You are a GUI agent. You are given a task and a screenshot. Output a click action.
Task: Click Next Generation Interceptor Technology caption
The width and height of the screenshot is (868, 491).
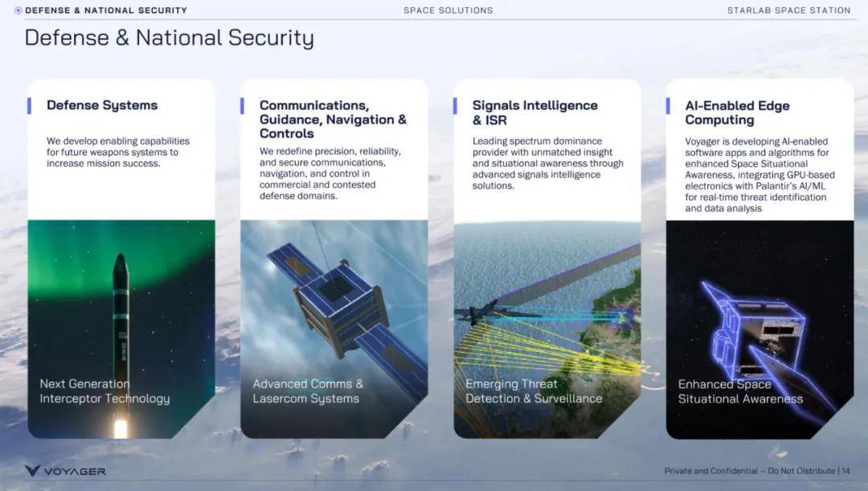[x=104, y=391]
